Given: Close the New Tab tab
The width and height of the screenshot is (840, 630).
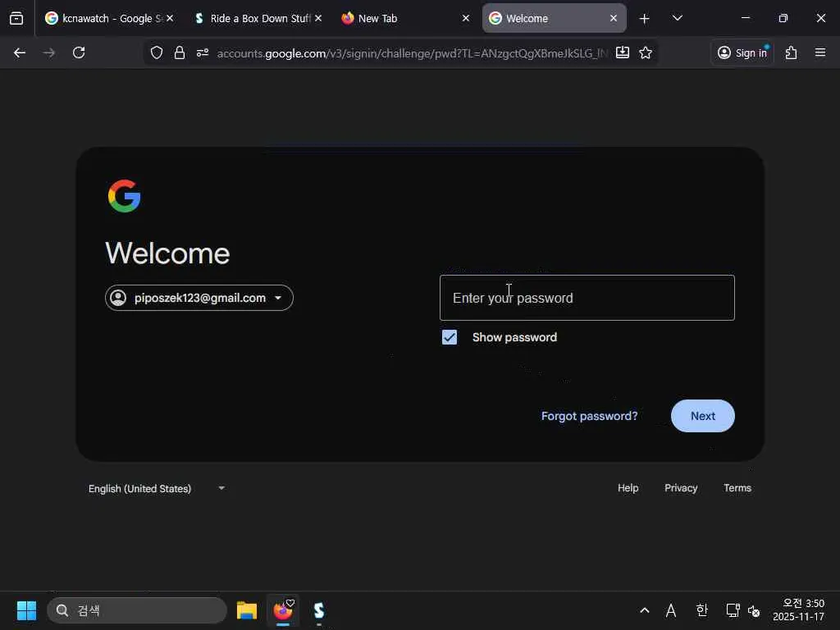Looking at the screenshot, I should pyautogui.click(x=466, y=18).
